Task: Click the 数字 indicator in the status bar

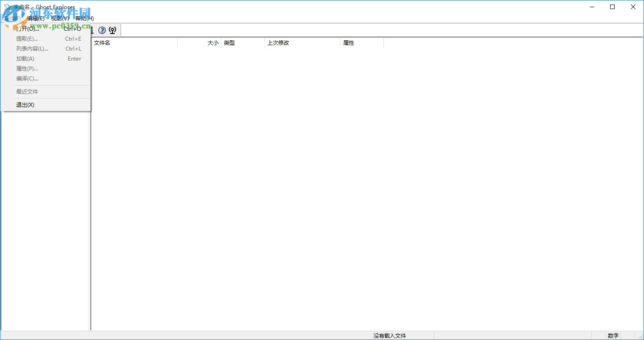Action: (x=613, y=336)
